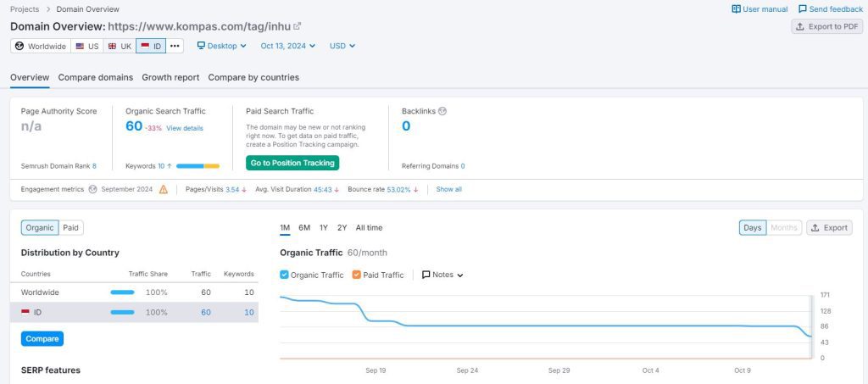Switch to Growth report tab

pyautogui.click(x=170, y=77)
